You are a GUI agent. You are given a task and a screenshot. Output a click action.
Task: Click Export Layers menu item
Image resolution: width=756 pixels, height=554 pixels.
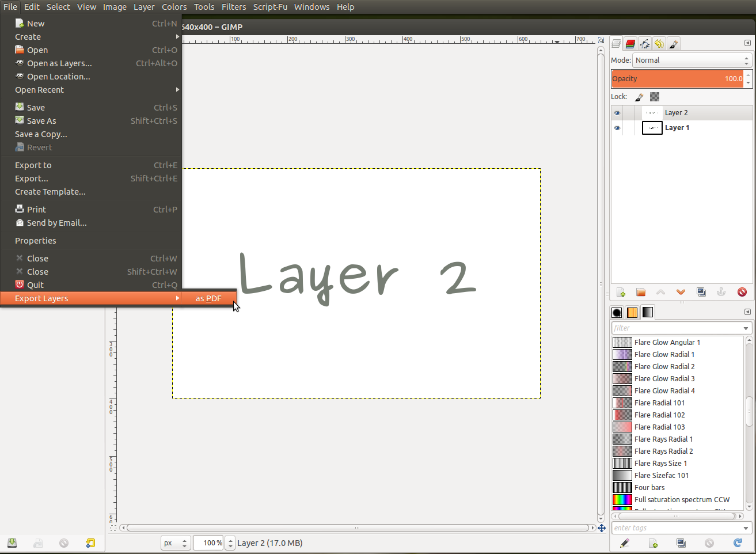point(90,298)
